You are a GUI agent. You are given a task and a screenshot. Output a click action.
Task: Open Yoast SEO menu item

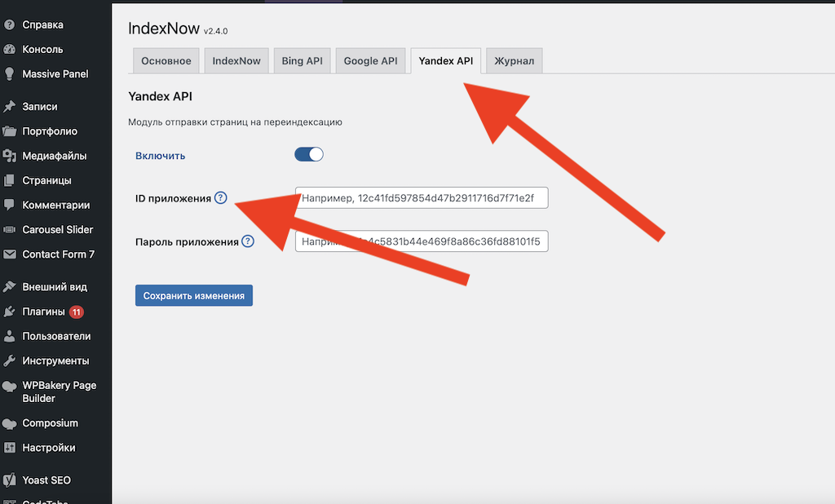[x=46, y=480]
